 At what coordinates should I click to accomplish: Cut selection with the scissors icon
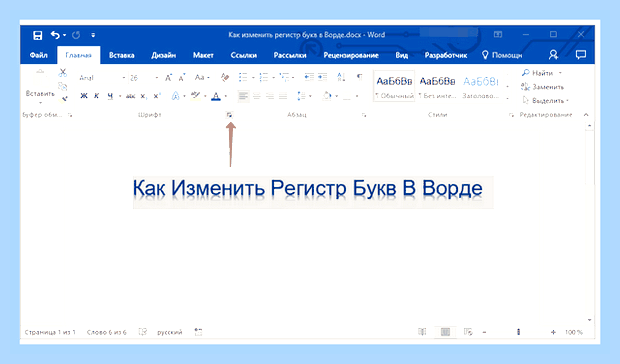(x=62, y=73)
